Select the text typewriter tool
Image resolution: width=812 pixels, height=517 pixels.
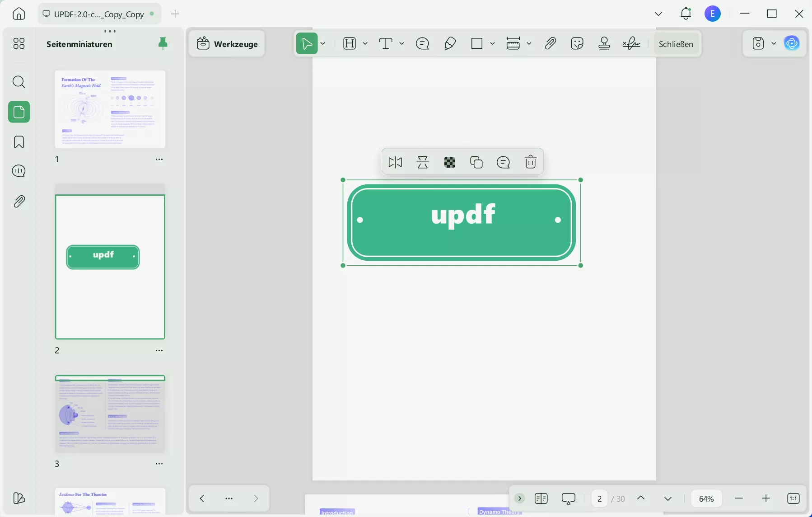(x=385, y=43)
